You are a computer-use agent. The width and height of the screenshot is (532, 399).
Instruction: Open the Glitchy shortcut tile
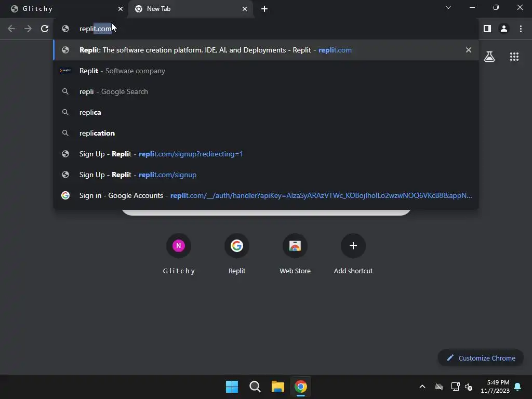179,254
